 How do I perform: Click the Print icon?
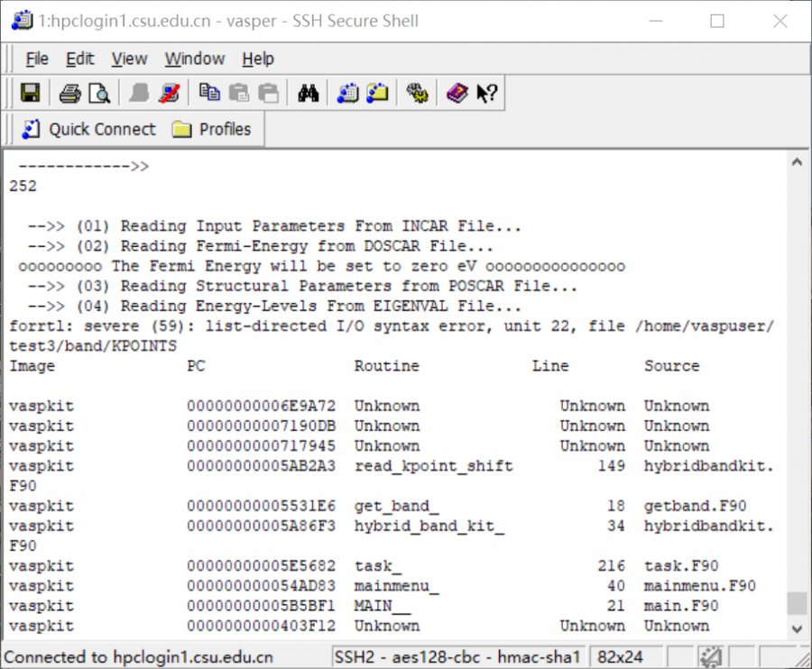coord(69,94)
